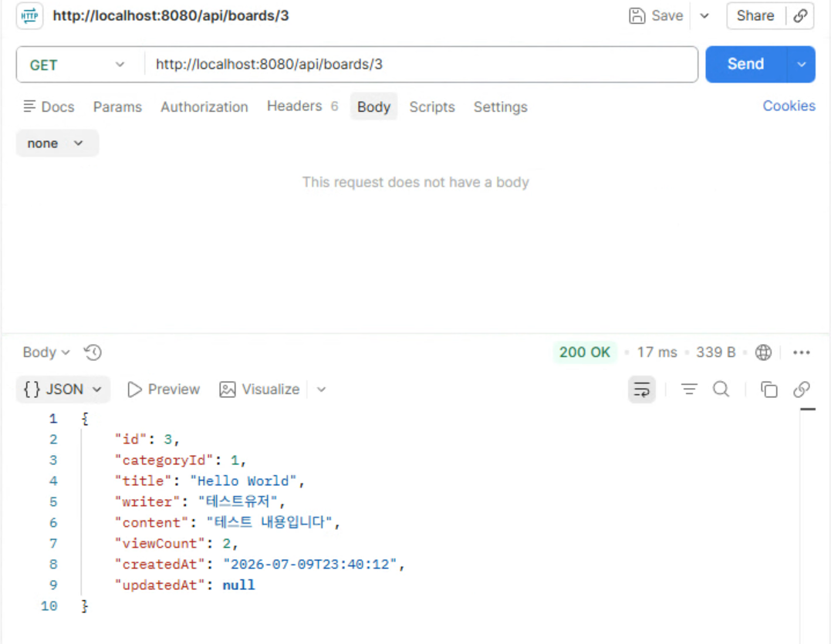This screenshot has height=644, width=831.
Task: Copy request link via chain icon
Action: coord(800,16)
